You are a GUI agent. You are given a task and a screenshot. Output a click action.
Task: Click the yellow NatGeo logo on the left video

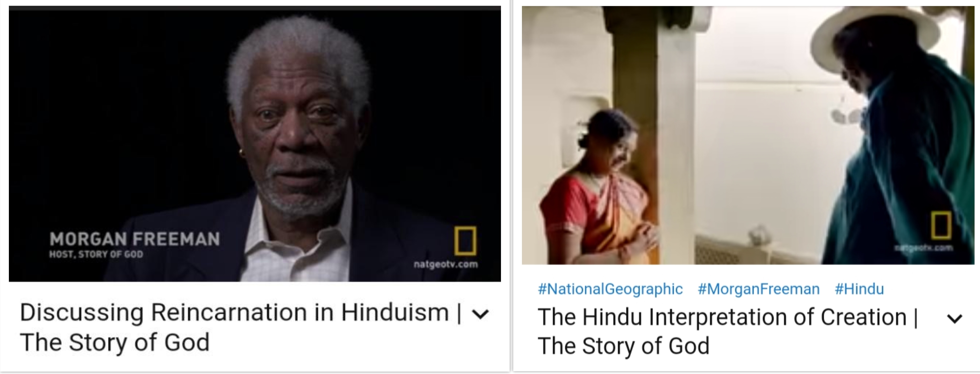[x=465, y=241]
